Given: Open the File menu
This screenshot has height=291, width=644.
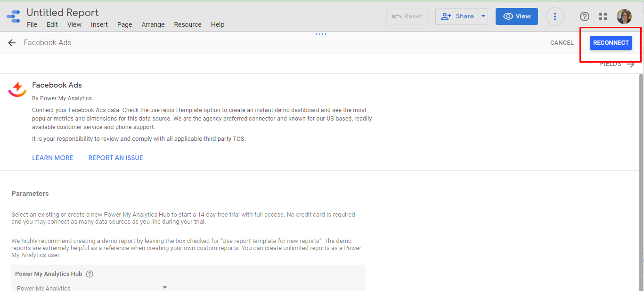Looking at the screenshot, I should 32,24.
